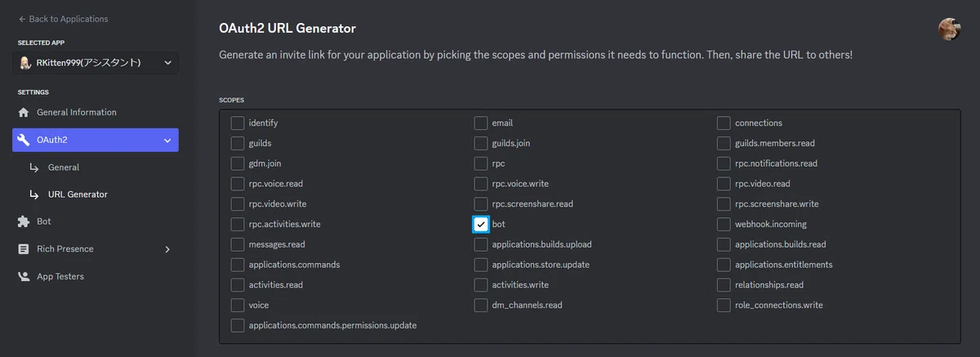
Task: Open the selected app dropdown
Action: [97, 63]
